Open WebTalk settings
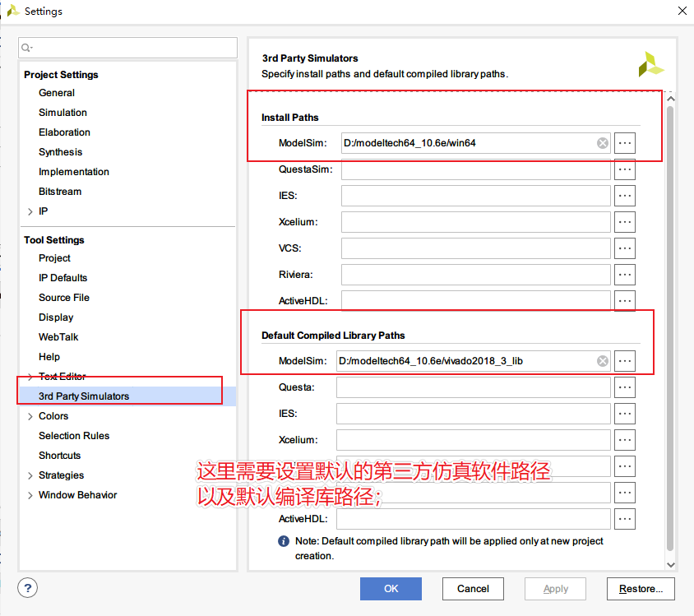Image resolution: width=694 pixels, height=616 pixels. click(58, 337)
